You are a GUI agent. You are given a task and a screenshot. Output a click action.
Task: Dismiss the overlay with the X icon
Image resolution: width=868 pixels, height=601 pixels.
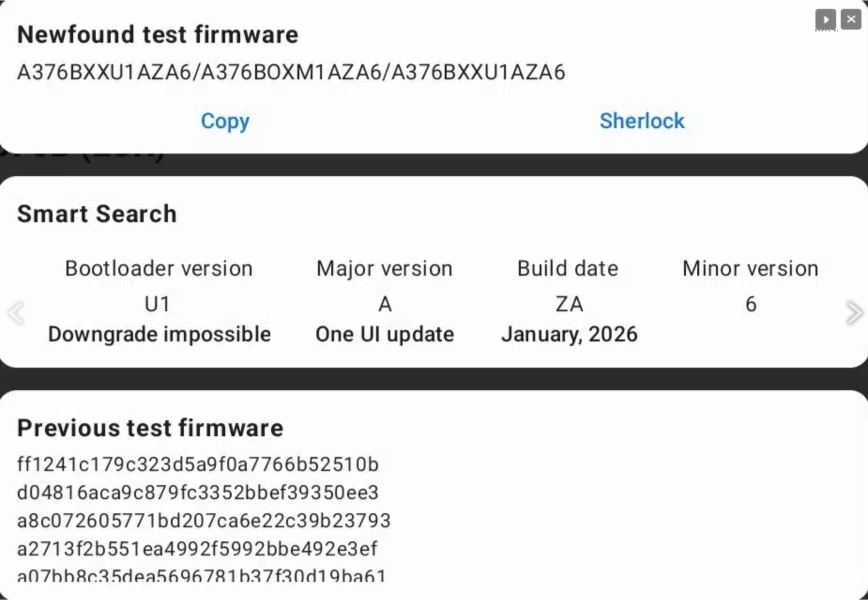click(851, 20)
